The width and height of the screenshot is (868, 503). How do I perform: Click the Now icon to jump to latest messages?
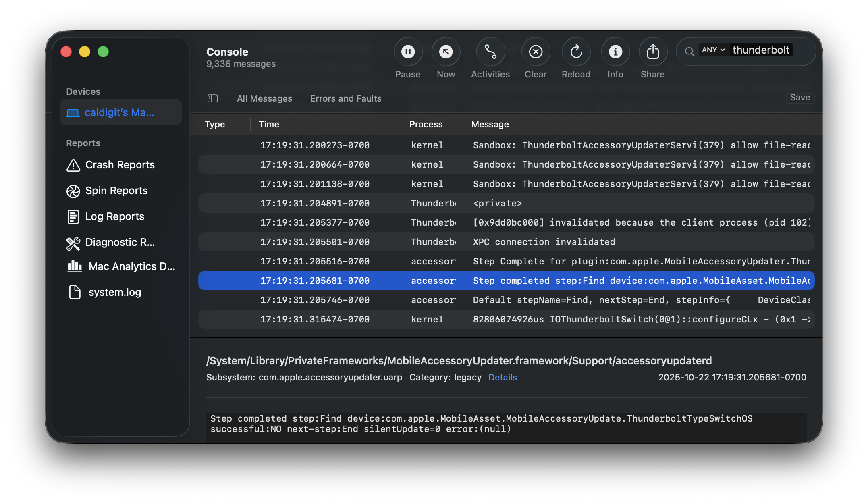(x=446, y=52)
